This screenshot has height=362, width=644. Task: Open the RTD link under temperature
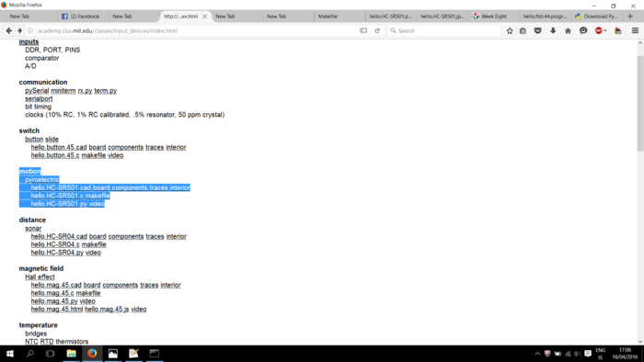(x=47, y=342)
